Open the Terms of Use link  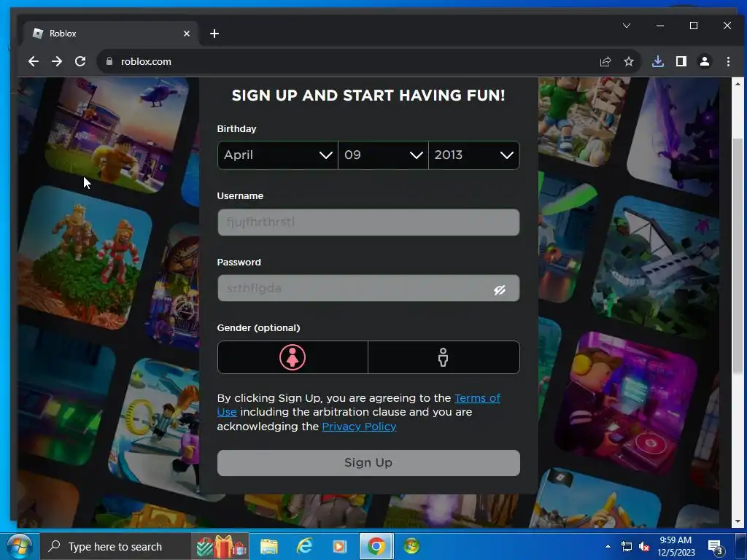tap(477, 398)
